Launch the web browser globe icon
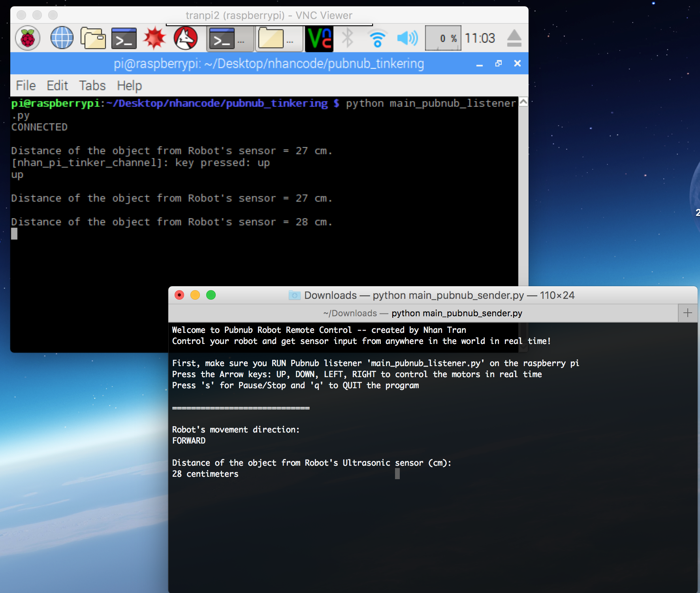The height and width of the screenshot is (593, 700). pyautogui.click(x=62, y=38)
